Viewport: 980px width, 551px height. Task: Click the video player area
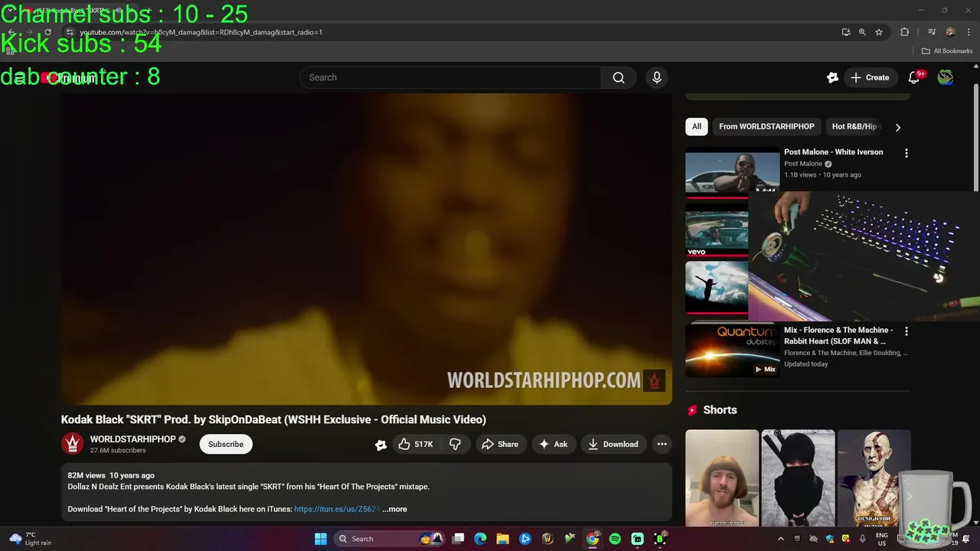pyautogui.click(x=366, y=249)
